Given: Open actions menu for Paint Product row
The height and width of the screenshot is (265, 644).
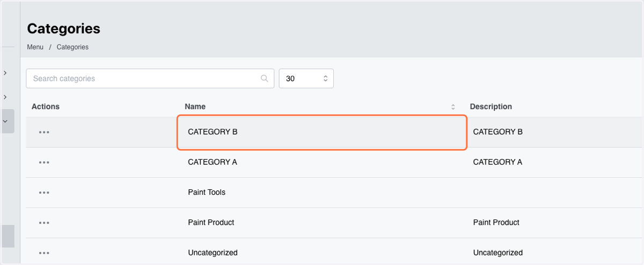Looking at the screenshot, I should click(x=44, y=223).
